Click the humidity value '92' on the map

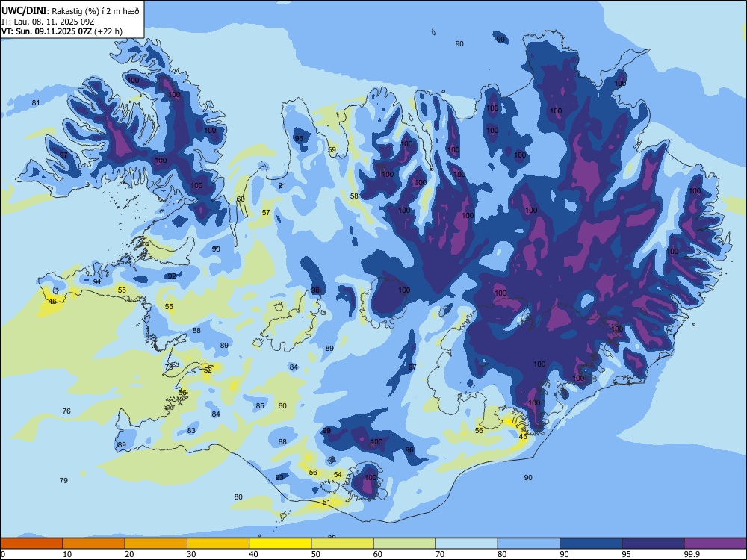click(x=172, y=276)
